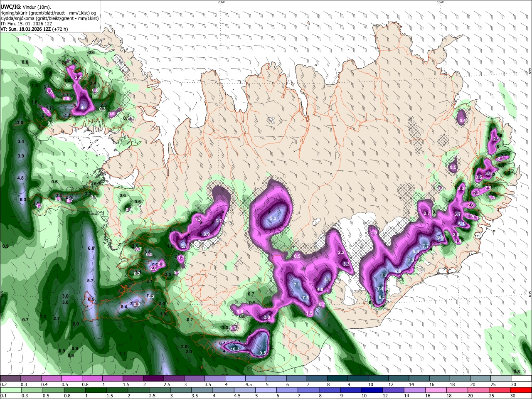Click the 7.4 value near the southeast coast
Viewport: 532px width, 399px height.
pyautogui.click(x=380, y=289)
